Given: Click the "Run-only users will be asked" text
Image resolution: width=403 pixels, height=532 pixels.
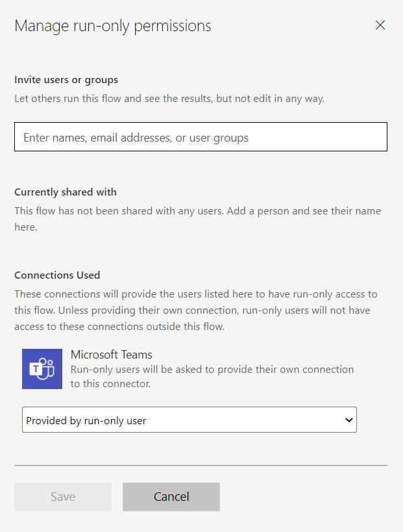Looking at the screenshot, I should pyautogui.click(x=212, y=369).
